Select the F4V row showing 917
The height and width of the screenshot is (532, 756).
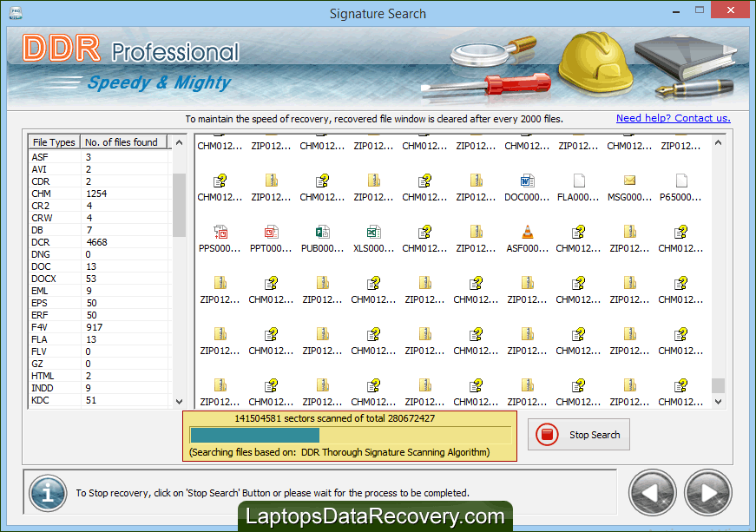click(x=100, y=327)
